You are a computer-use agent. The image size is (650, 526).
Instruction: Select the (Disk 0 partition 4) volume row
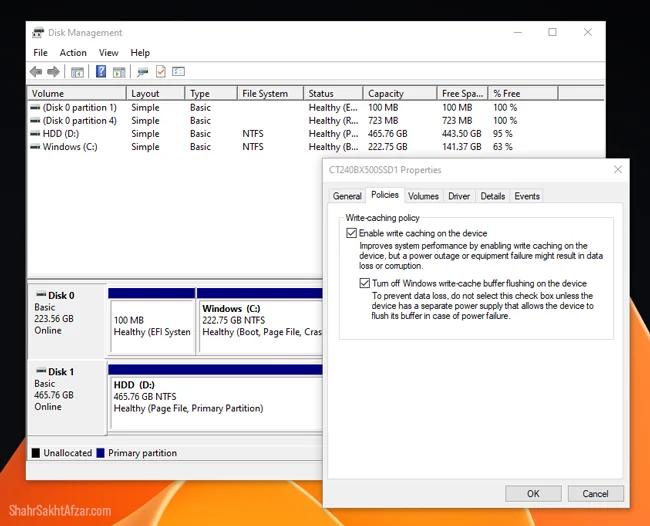point(79,121)
